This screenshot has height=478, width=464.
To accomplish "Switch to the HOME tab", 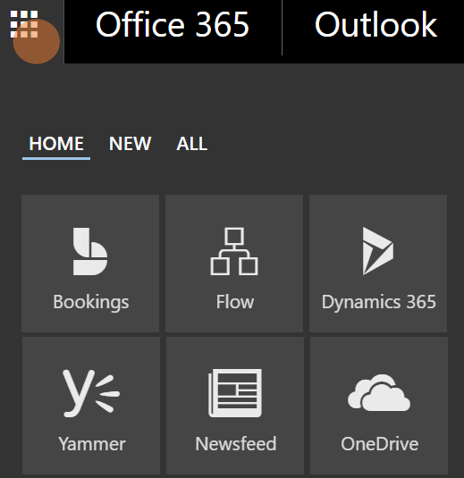I will [56, 144].
